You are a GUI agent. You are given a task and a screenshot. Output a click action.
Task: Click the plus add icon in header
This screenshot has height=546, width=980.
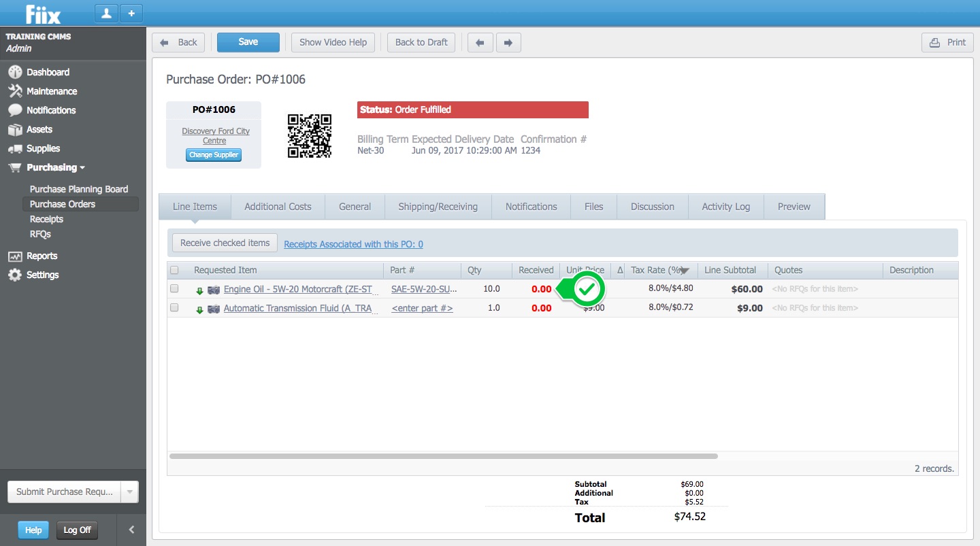pos(131,13)
